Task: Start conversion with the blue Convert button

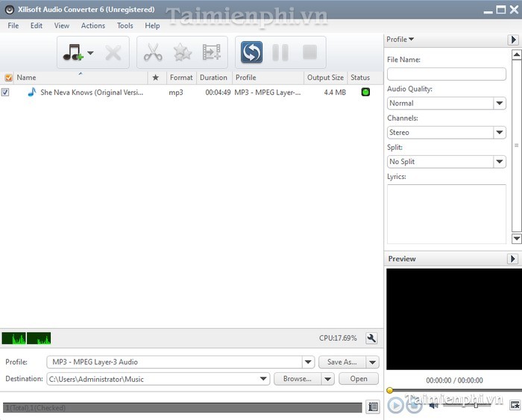Action: pyautogui.click(x=252, y=52)
